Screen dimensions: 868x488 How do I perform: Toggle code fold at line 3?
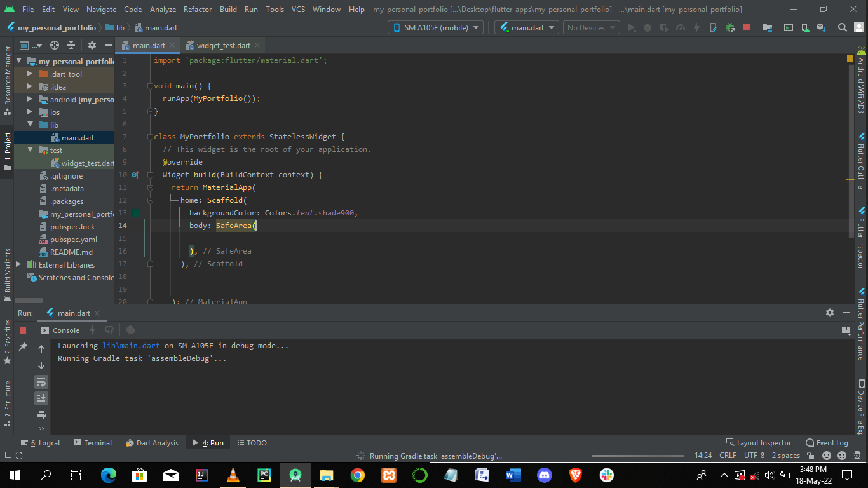tap(150, 86)
